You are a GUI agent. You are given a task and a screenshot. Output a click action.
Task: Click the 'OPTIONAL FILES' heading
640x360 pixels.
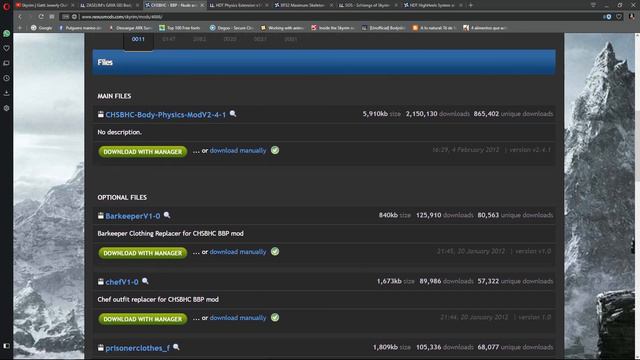click(122, 197)
